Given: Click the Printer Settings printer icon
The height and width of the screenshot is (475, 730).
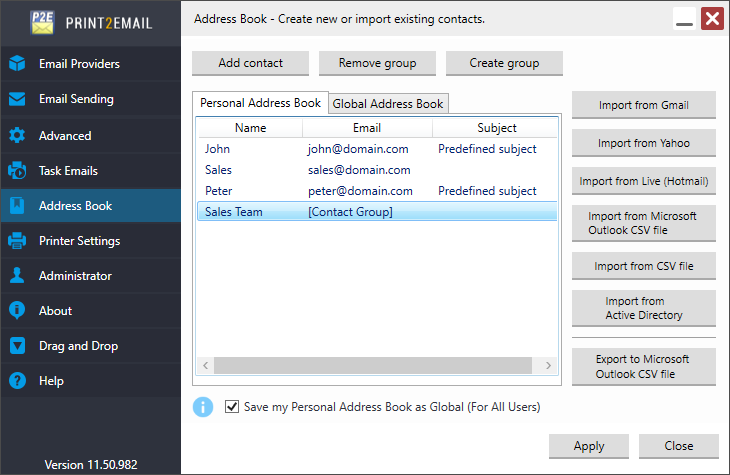Looking at the screenshot, I should (x=17, y=241).
